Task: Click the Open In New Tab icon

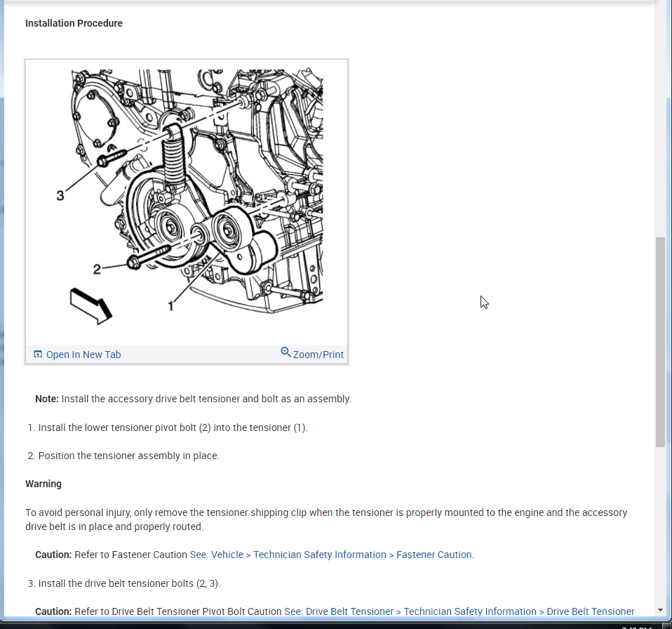Action: 38,354
